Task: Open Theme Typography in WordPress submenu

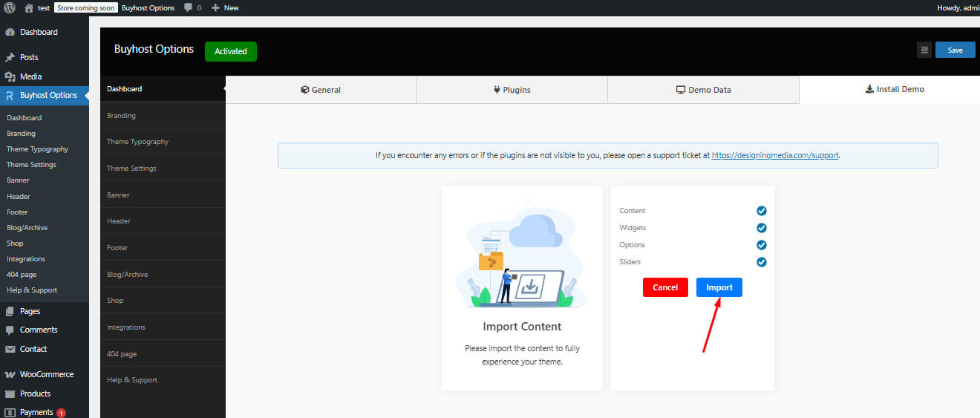Action: 37,149
